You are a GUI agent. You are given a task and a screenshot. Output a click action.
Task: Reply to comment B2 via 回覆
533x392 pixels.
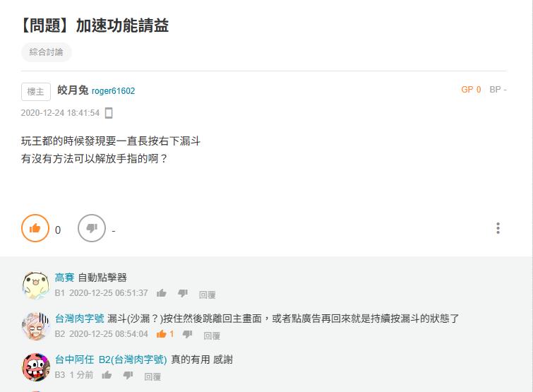tap(212, 335)
